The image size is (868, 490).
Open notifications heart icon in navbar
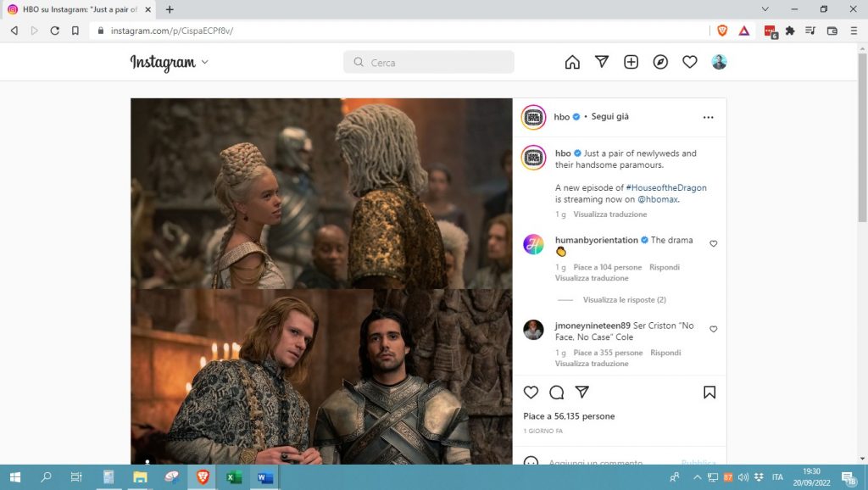690,62
